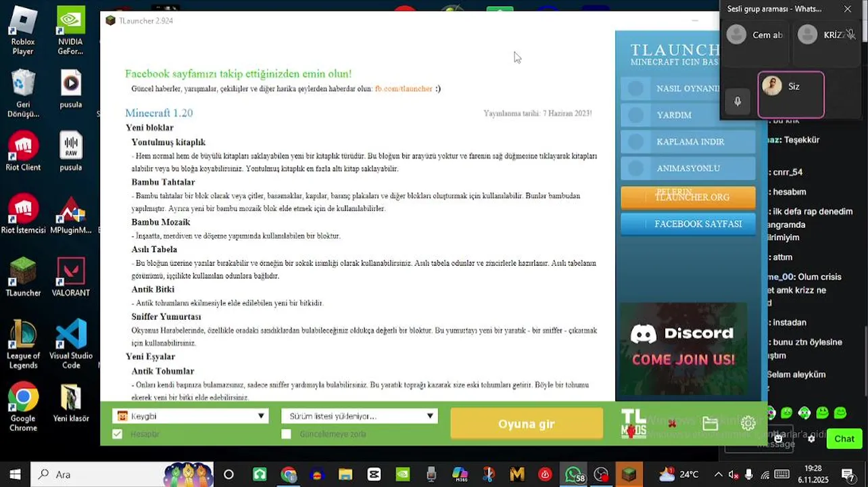Open the NVIDIA GeForce desktop shortcut
The height and width of the screenshot is (487, 868).
[71, 30]
